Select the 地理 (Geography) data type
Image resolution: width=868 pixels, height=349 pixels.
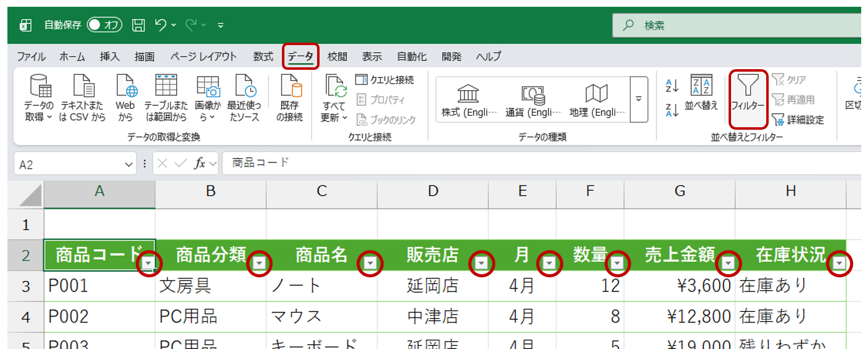pyautogui.click(x=597, y=99)
